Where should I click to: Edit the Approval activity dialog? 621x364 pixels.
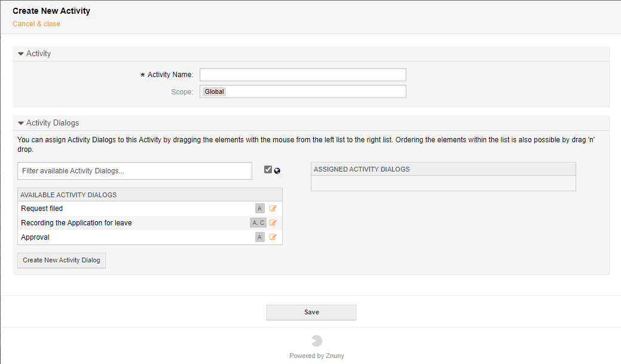pyautogui.click(x=273, y=237)
